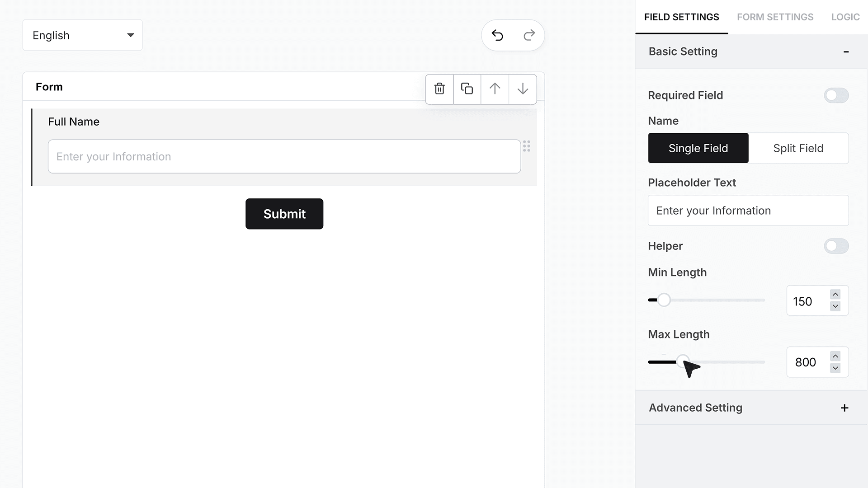Decrease Max Length with the down stepper
Screen dimensions: 868x488
tap(835, 368)
